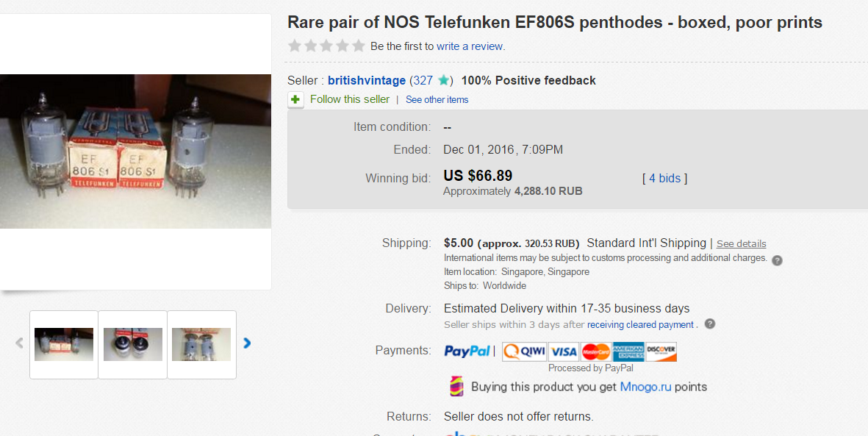The width and height of the screenshot is (868, 436).
Task: Click the cleared payment help question icon
Action: tap(709, 324)
